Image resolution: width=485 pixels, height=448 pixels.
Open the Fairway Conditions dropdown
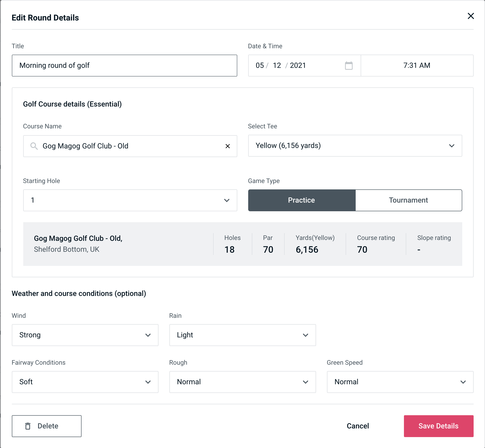pos(85,381)
